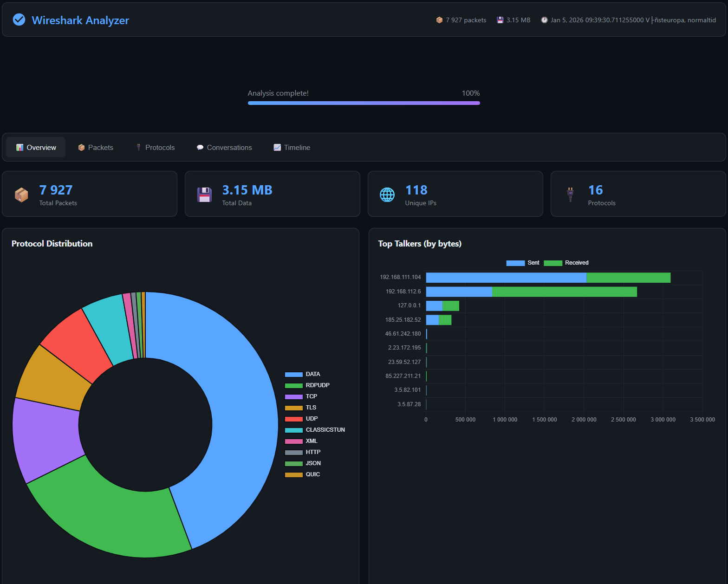Click the 3.15 MB Total Data value

pyautogui.click(x=247, y=190)
